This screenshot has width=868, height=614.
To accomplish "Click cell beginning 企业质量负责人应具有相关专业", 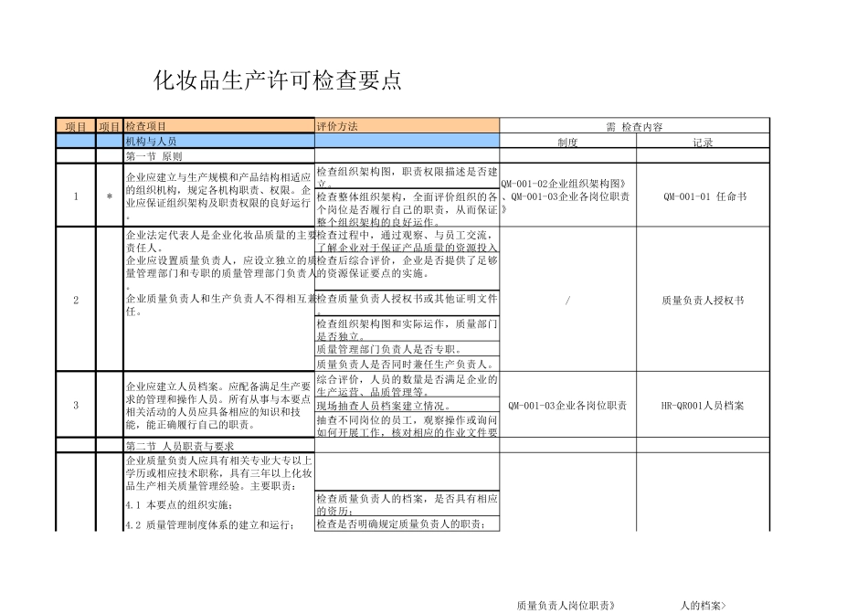I will 219,472.
